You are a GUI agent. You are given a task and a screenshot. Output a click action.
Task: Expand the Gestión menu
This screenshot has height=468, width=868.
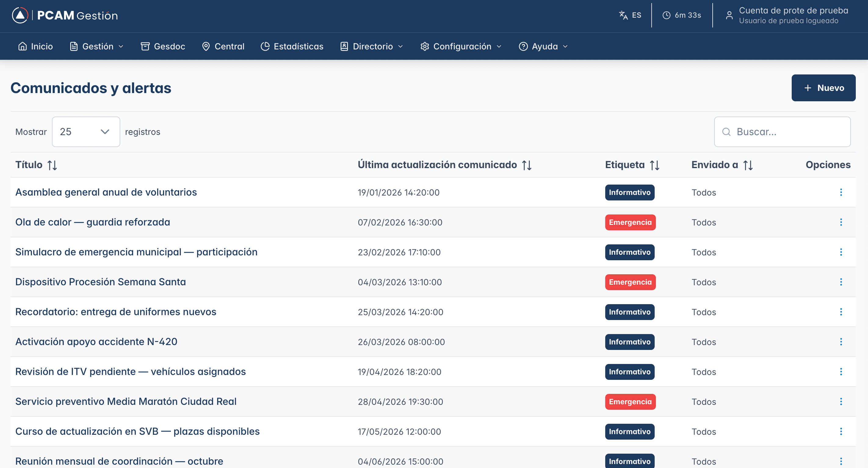(x=96, y=46)
